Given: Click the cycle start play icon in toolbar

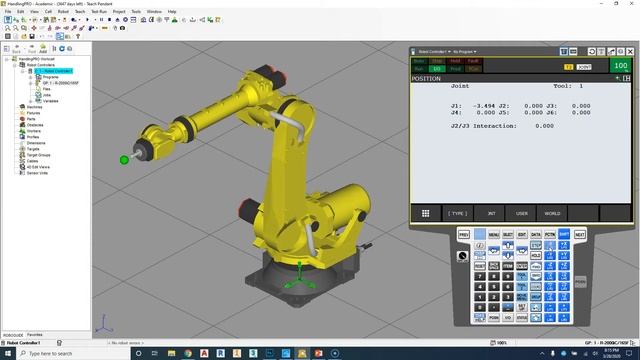Looking at the screenshot, I should (x=87, y=20).
